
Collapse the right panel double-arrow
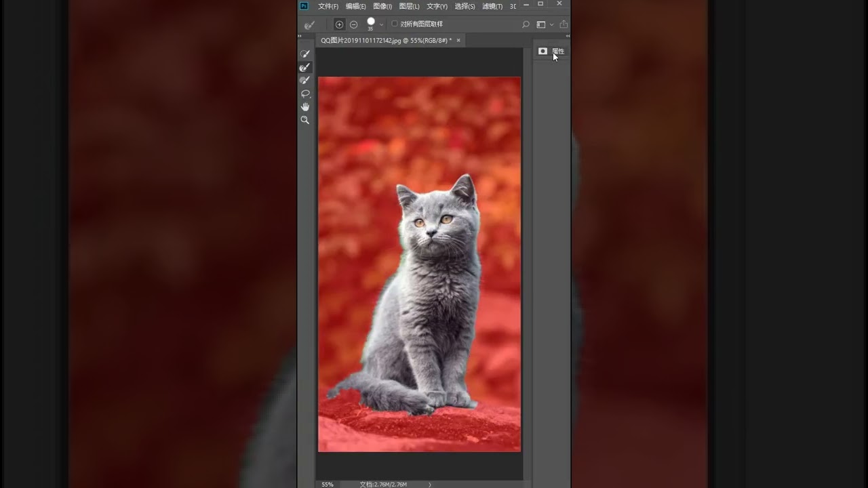(568, 36)
